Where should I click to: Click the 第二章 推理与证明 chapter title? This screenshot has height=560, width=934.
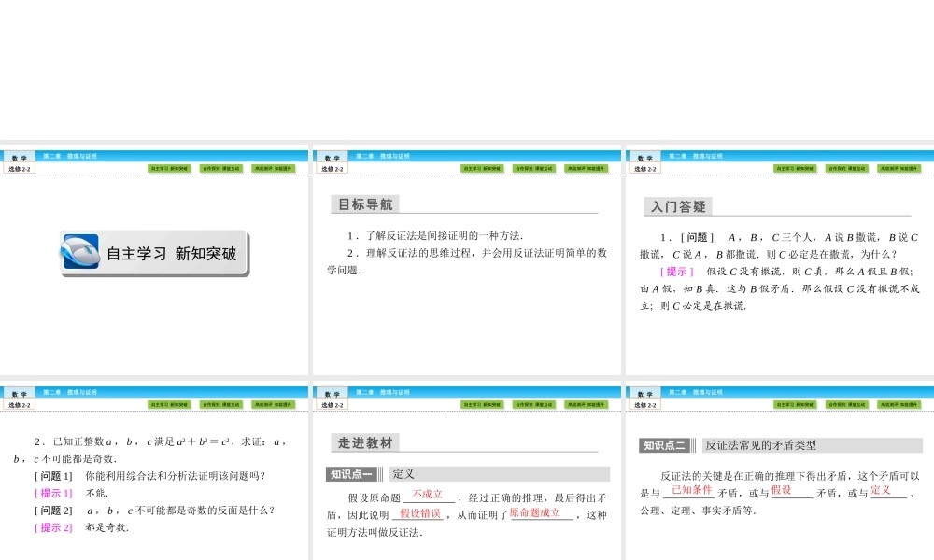pyautogui.click(x=70, y=156)
